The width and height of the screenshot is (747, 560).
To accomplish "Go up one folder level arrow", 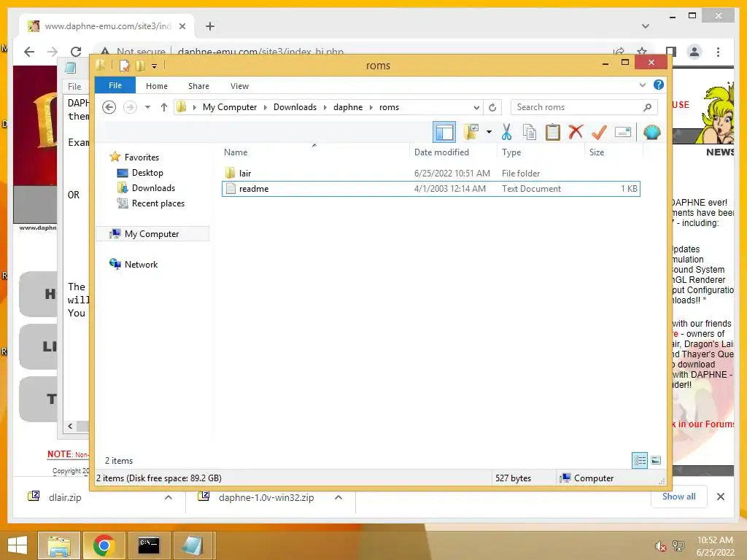I will coord(164,107).
